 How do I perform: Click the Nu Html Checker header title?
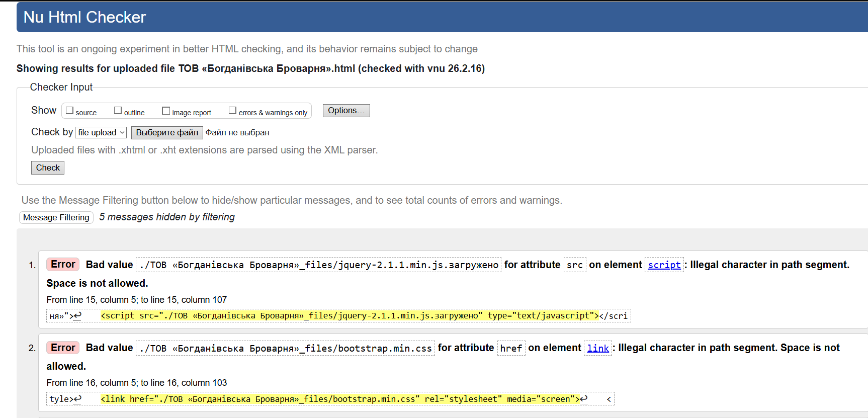84,17
